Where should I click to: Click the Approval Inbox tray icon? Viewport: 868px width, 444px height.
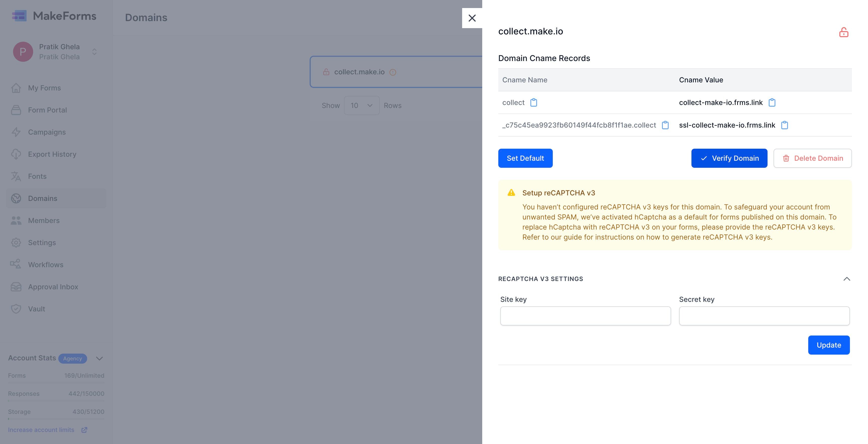pyautogui.click(x=16, y=287)
